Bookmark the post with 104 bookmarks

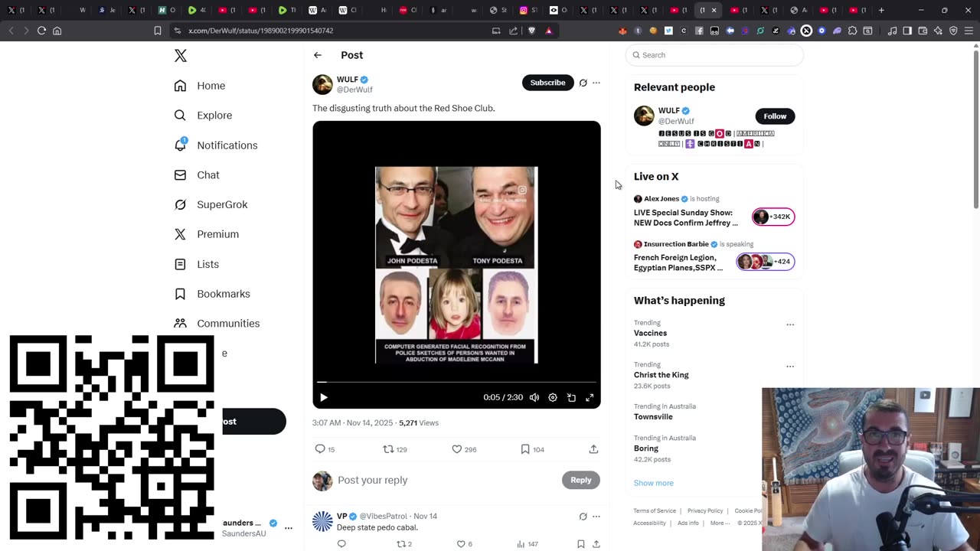click(532, 449)
